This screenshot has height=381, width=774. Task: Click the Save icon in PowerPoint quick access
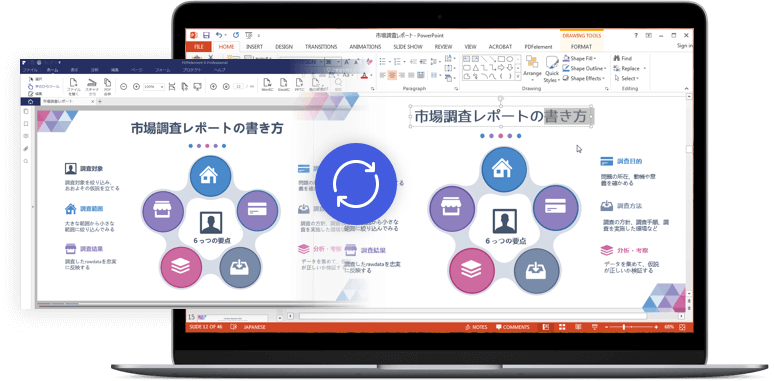click(x=206, y=36)
